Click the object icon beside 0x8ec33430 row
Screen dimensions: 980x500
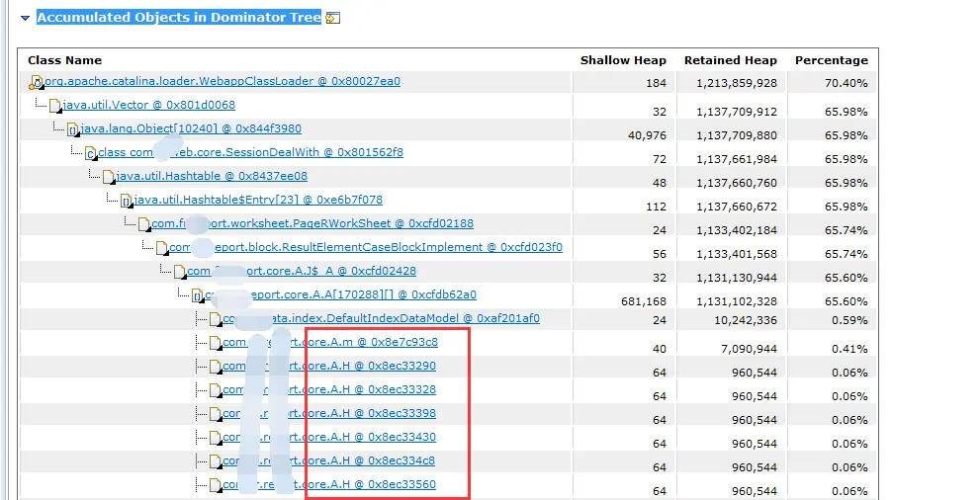215,438
